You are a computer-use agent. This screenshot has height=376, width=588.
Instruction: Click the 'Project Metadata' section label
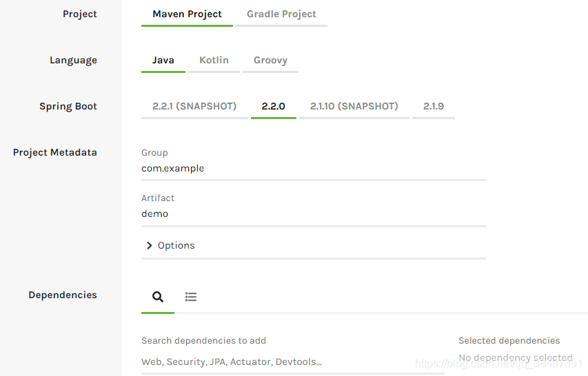[54, 152]
